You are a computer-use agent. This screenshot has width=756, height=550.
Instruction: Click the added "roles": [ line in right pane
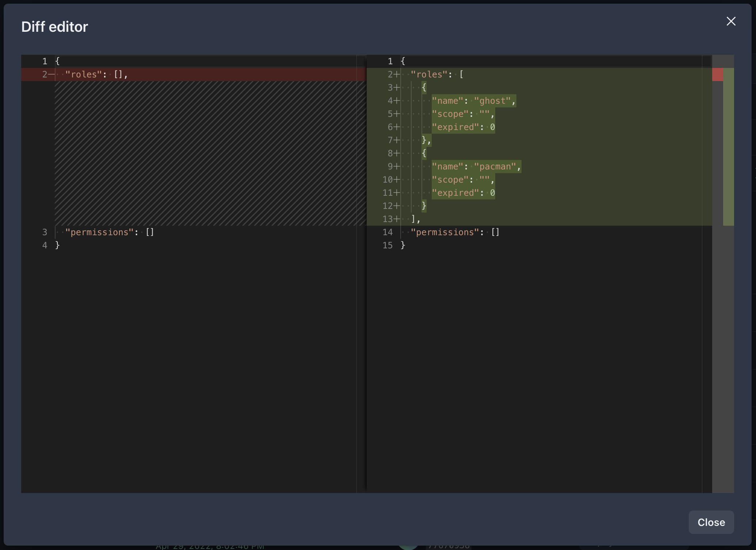(x=437, y=75)
